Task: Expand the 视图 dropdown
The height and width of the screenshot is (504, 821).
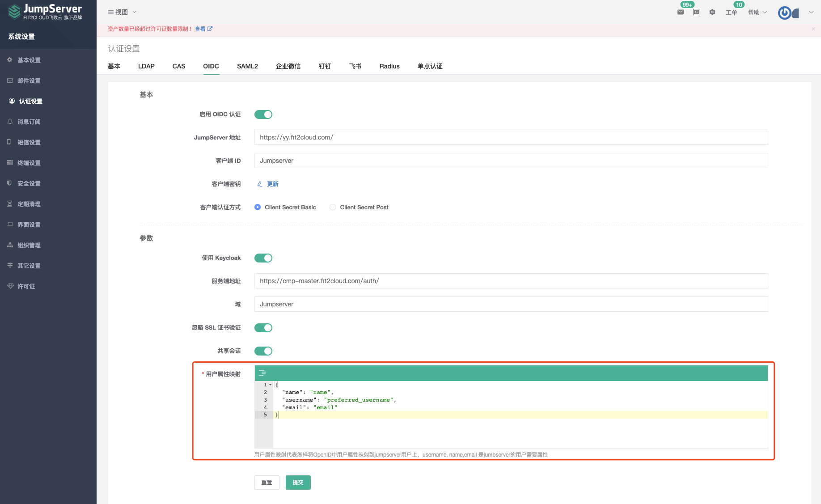Action: pyautogui.click(x=122, y=12)
